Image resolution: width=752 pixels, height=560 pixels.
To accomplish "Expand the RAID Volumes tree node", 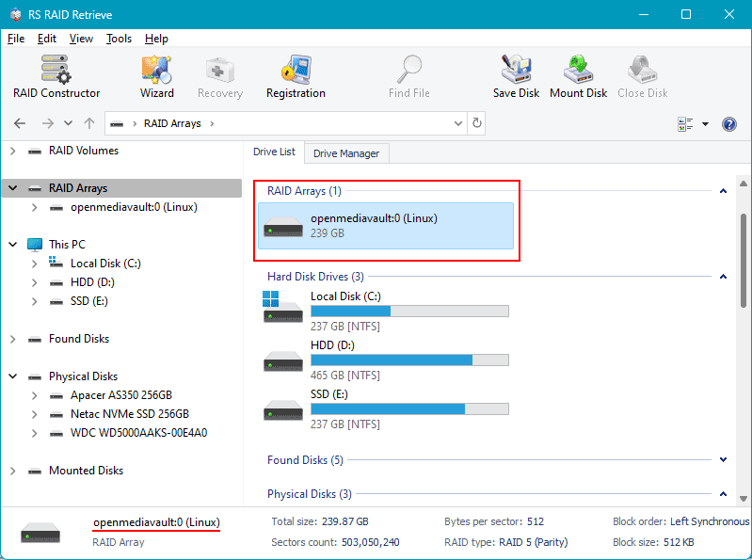I will click(x=13, y=151).
